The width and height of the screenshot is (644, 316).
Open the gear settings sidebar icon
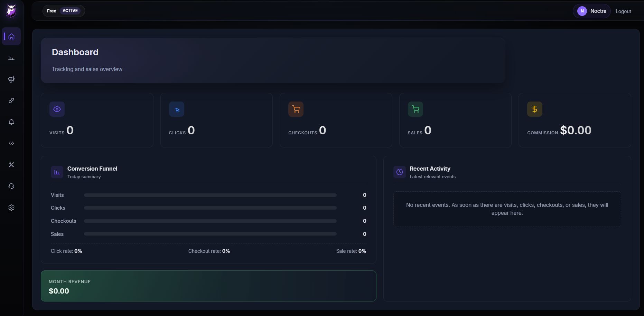point(11,208)
